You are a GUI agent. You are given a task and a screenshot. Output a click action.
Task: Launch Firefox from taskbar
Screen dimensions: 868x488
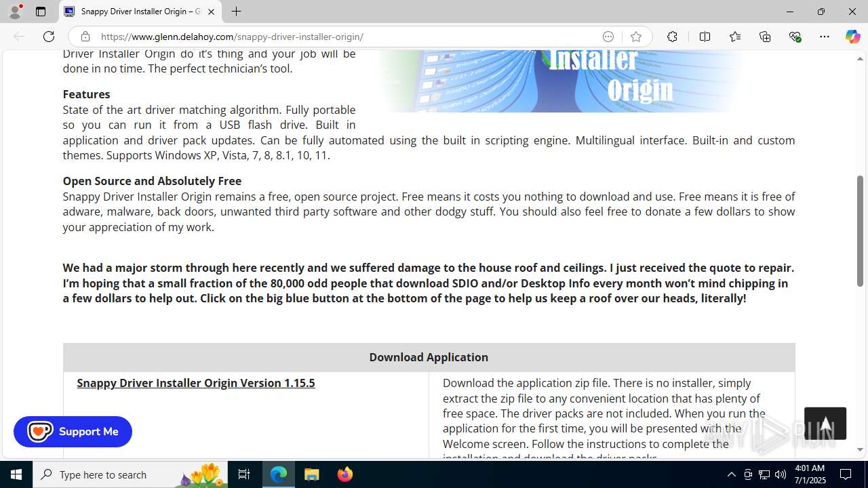pos(345,474)
